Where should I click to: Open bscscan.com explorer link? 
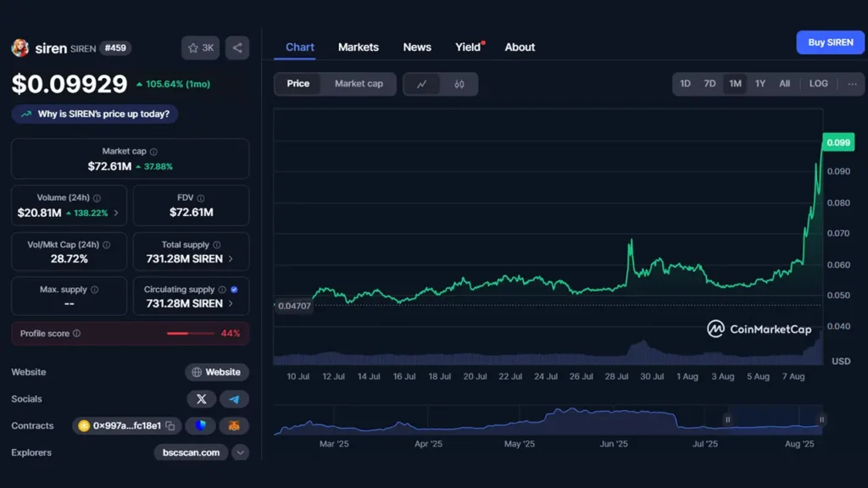[191, 452]
